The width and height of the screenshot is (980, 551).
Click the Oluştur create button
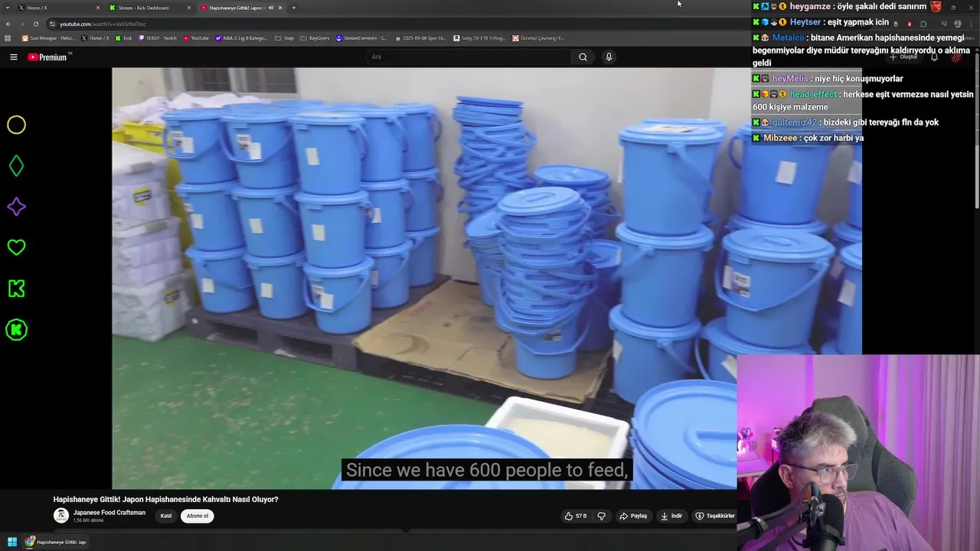pyautogui.click(x=904, y=57)
